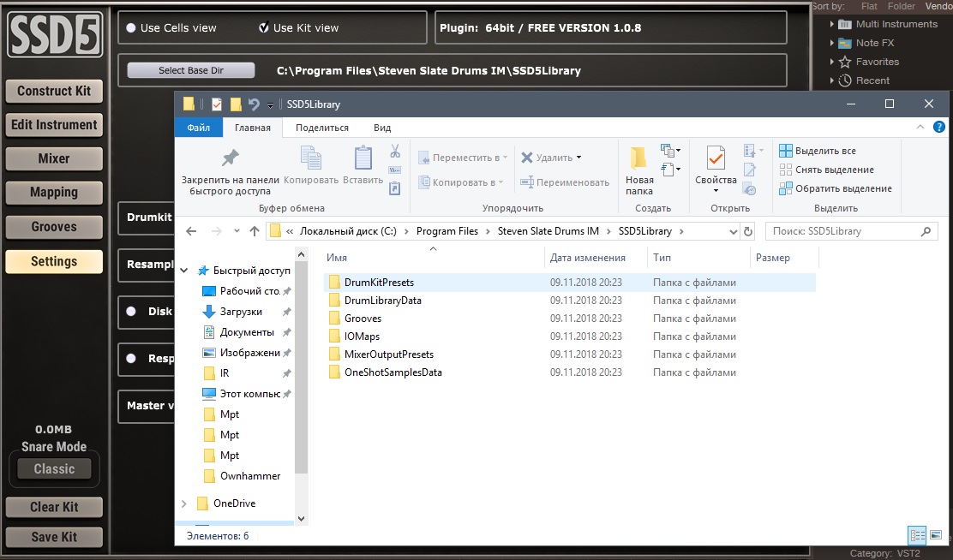Viewport: 953px width, 560px height.
Task: Open Explorer help question mark
Action: (939, 127)
